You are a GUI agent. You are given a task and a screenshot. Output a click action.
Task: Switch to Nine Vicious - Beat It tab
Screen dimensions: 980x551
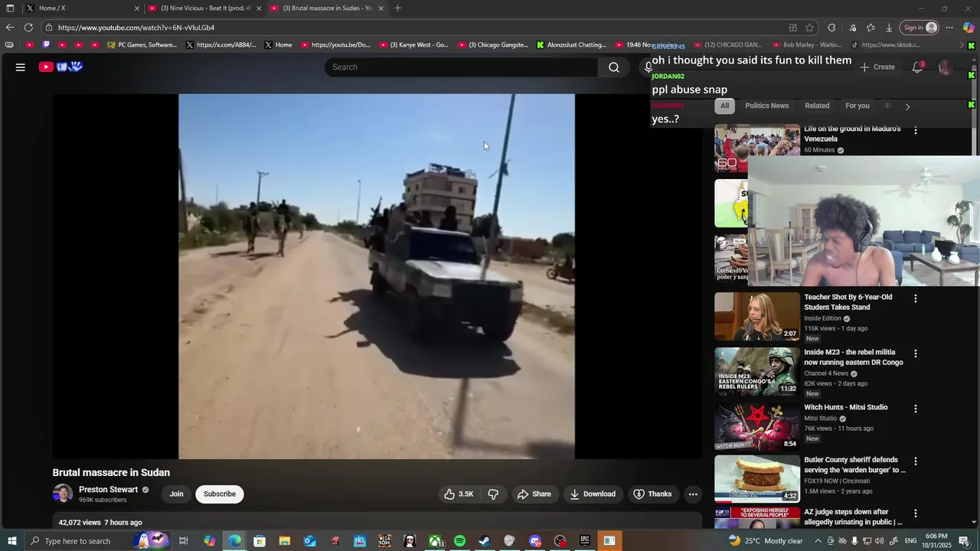[x=204, y=8]
